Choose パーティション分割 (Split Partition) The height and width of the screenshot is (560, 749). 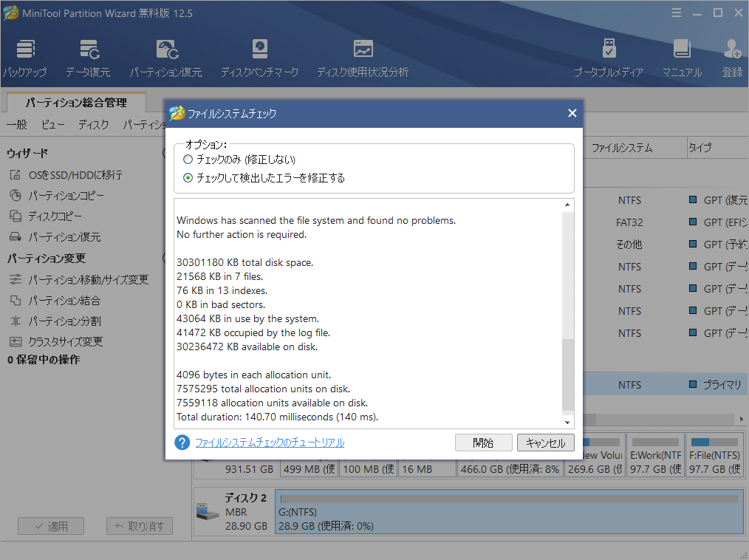tap(55, 321)
